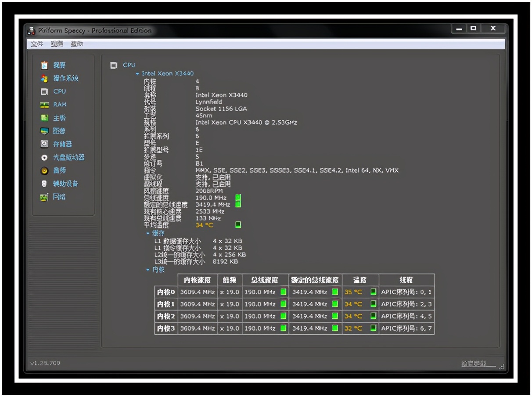This screenshot has width=532, height=397.
Task: Click 内核1 额定的总线速度 green graph icon
Action: coord(335,304)
